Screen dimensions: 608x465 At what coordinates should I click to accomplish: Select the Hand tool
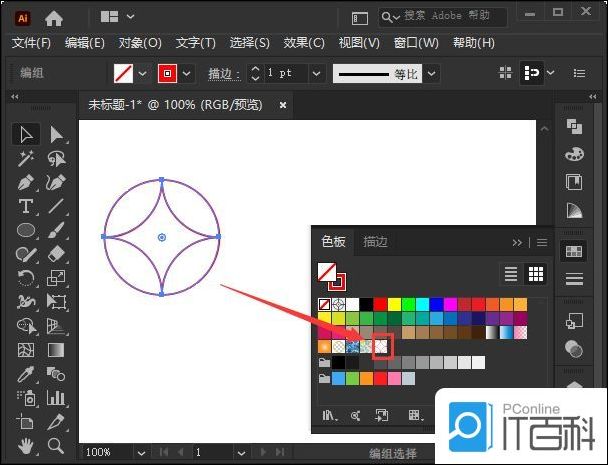(27, 446)
